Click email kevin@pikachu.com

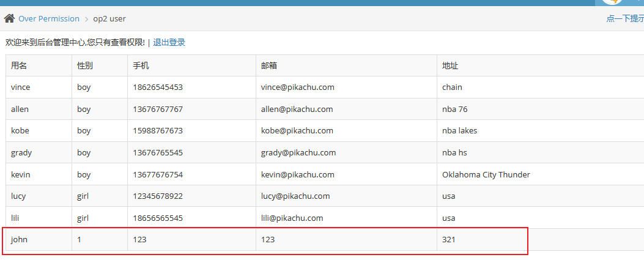coord(298,174)
